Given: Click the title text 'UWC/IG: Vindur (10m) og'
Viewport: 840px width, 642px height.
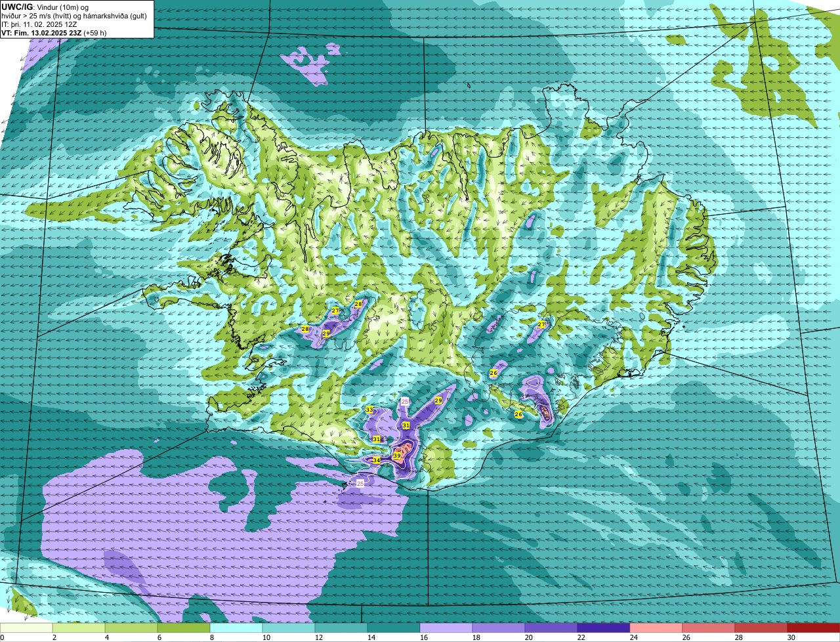Looking at the screenshot, I should tap(45, 7).
